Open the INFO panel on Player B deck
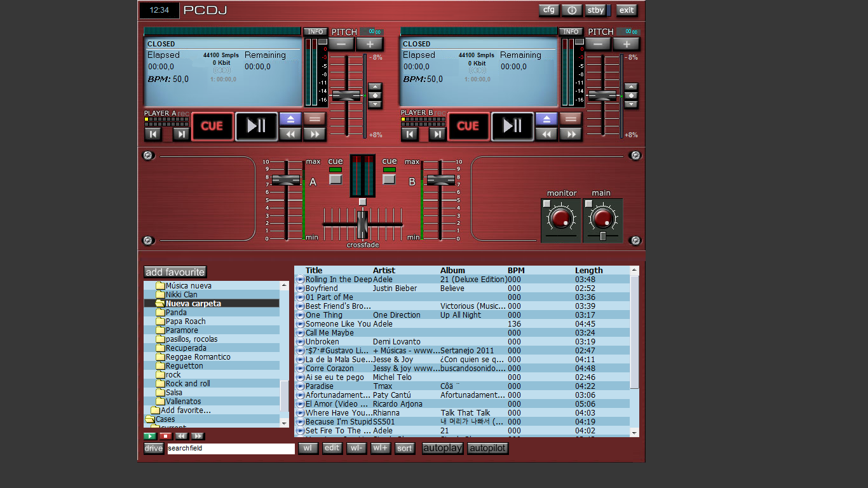This screenshot has width=868, height=488. (570, 31)
